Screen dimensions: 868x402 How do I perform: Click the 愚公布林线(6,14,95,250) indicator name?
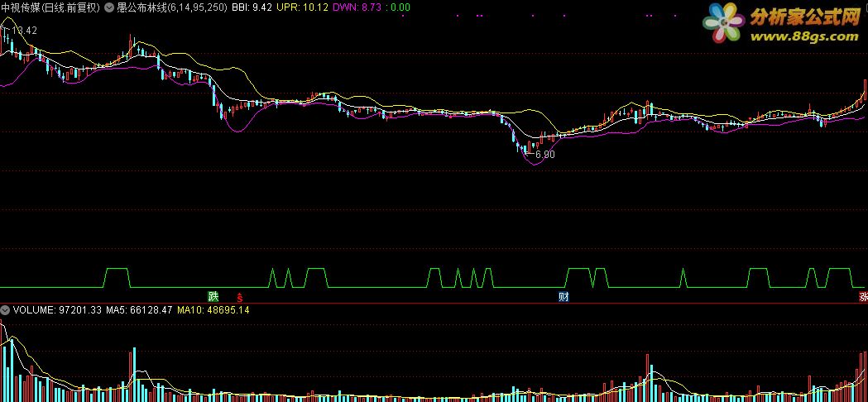coord(172,7)
